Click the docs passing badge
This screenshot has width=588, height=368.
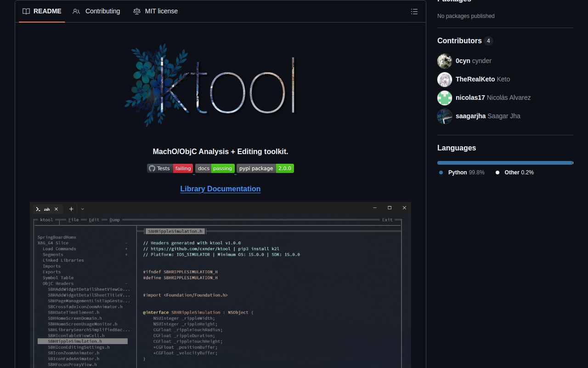pyautogui.click(x=215, y=168)
